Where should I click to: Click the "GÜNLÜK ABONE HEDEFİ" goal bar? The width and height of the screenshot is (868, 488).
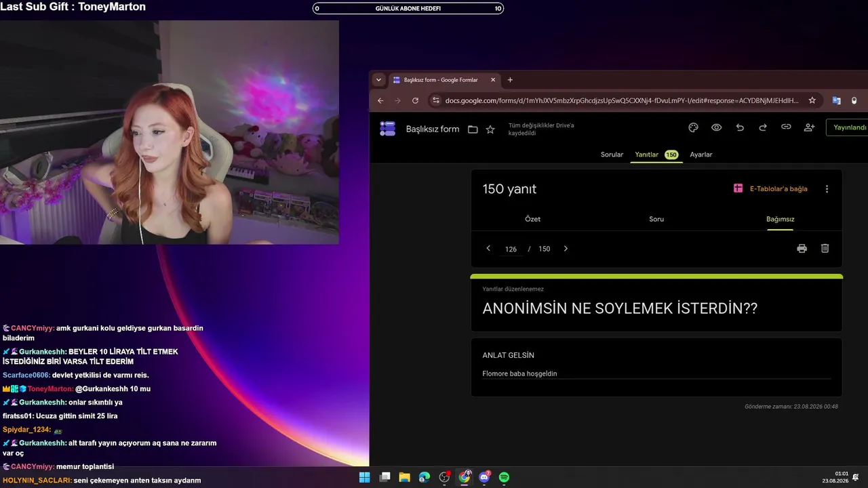click(408, 9)
